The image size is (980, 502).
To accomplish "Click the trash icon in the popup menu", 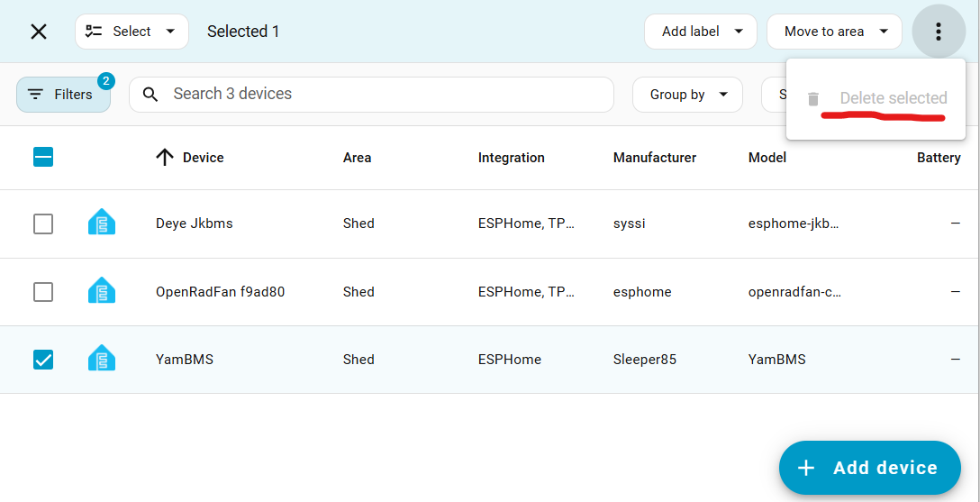I will 813,99.
